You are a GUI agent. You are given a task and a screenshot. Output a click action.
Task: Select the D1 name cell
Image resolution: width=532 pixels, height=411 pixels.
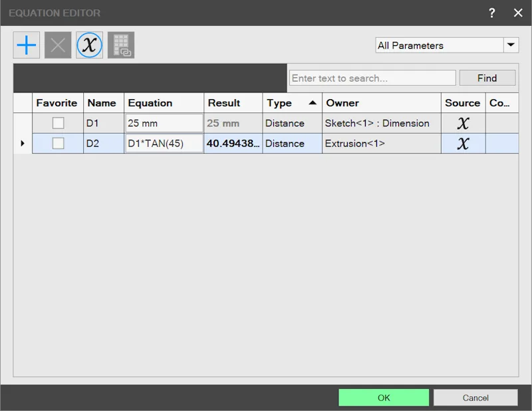[104, 123]
